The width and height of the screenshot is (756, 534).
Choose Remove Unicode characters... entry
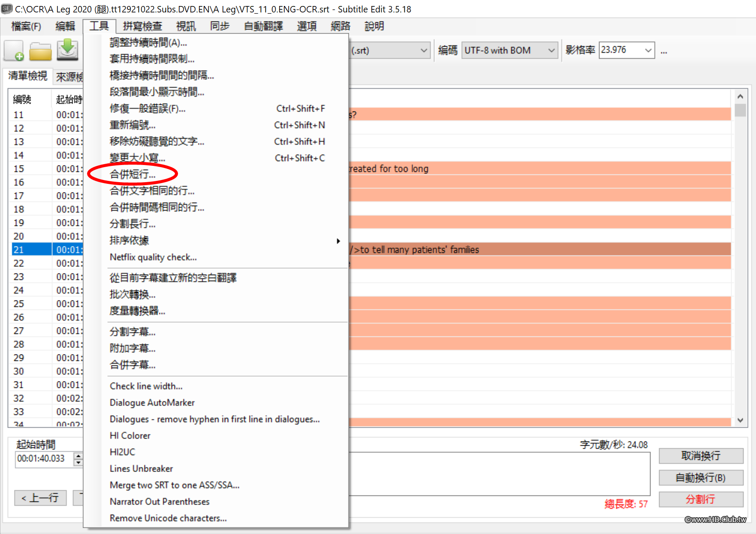click(x=217, y=518)
